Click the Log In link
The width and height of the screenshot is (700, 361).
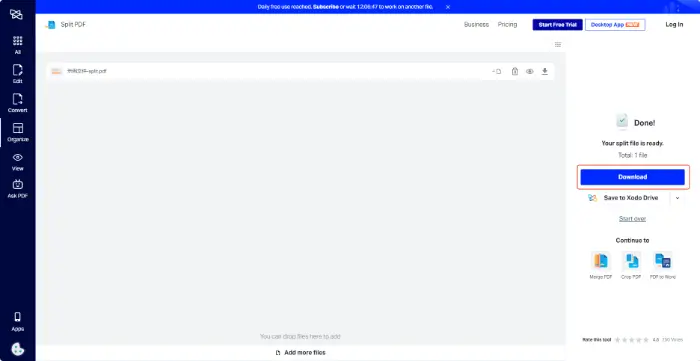coord(674,25)
